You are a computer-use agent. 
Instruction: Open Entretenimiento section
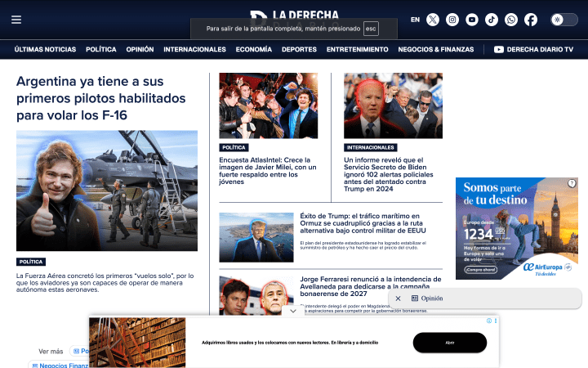[358, 49]
